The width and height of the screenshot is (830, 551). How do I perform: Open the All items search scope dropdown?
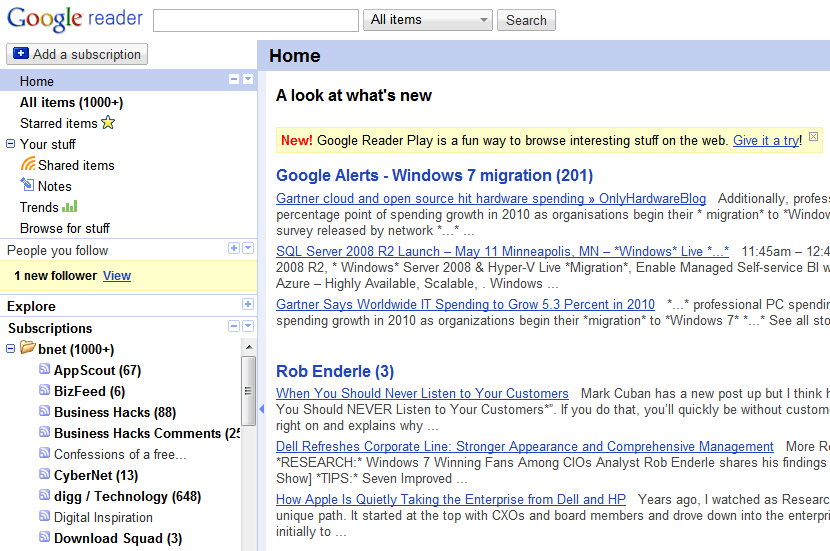(x=428, y=20)
